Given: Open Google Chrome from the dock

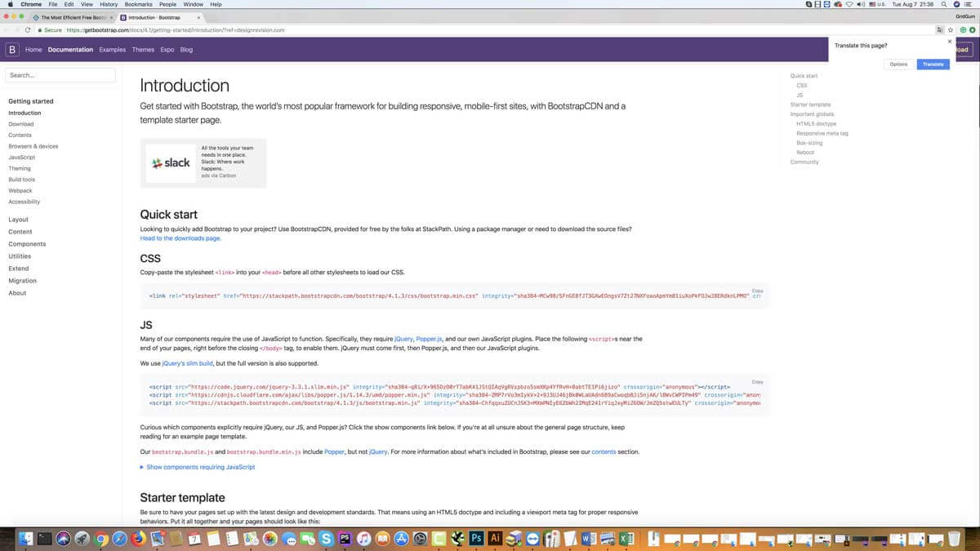Looking at the screenshot, I should [x=101, y=539].
